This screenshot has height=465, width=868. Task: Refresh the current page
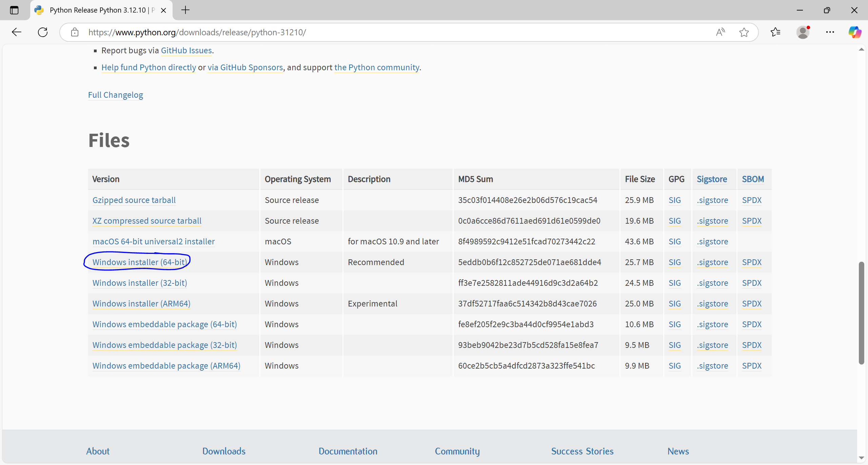(x=43, y=32)
